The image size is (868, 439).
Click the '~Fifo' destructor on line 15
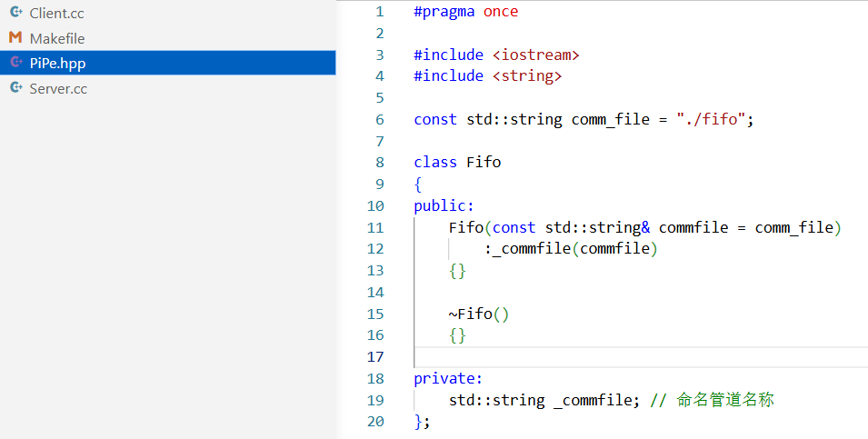point(471,314)
